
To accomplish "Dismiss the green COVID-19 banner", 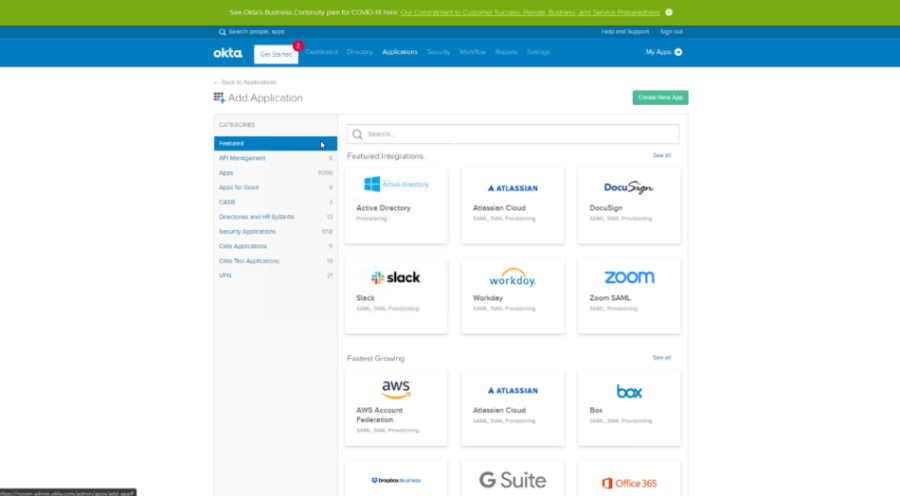I will tap(669, 12).
